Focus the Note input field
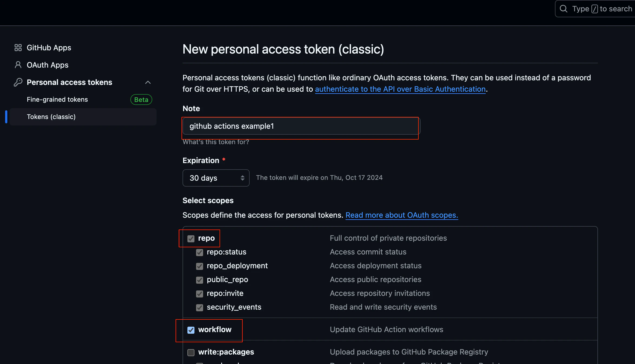635x364 pixels. 301,126
